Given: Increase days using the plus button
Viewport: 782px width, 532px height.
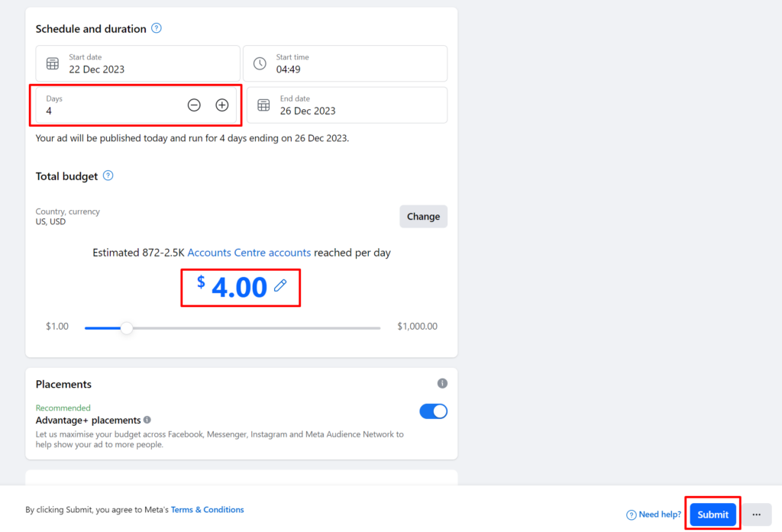Looking at the screenshot, I should tap(221, 105).
